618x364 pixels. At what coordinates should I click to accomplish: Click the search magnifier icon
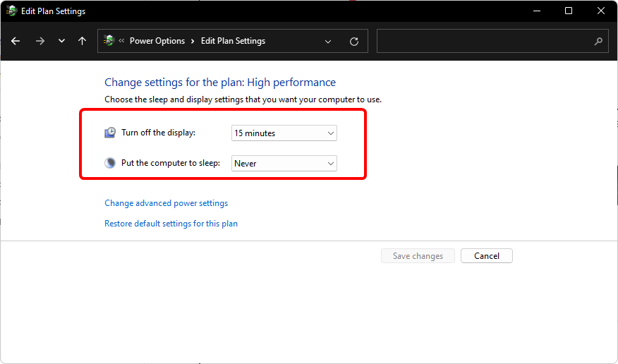point(598,41)
